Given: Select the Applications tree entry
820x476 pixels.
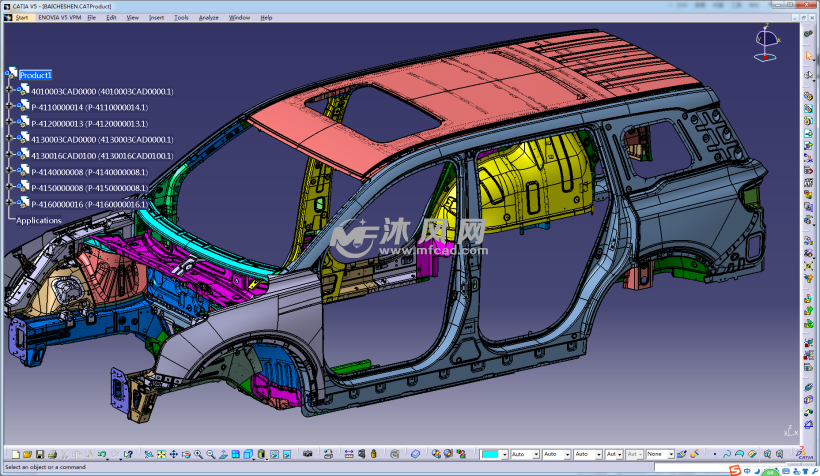Looking at the screenshot, I should click(39, 221).
